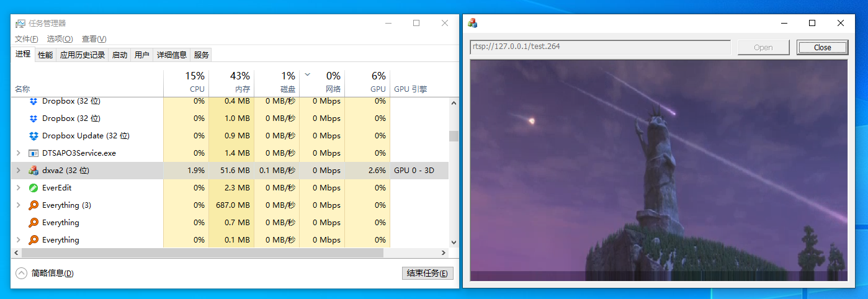Open the 详细信息 tab

click(171, 55)
